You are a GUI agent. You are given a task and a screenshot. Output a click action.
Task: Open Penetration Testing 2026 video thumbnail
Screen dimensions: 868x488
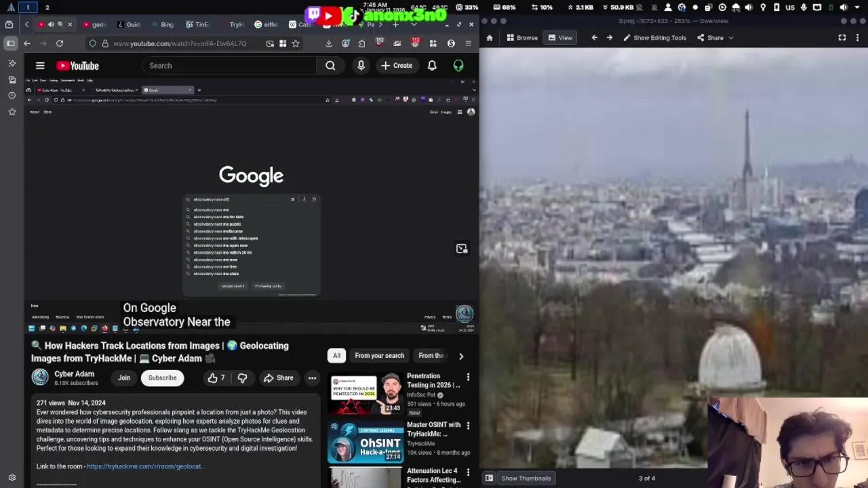click(x=366, y=393)
